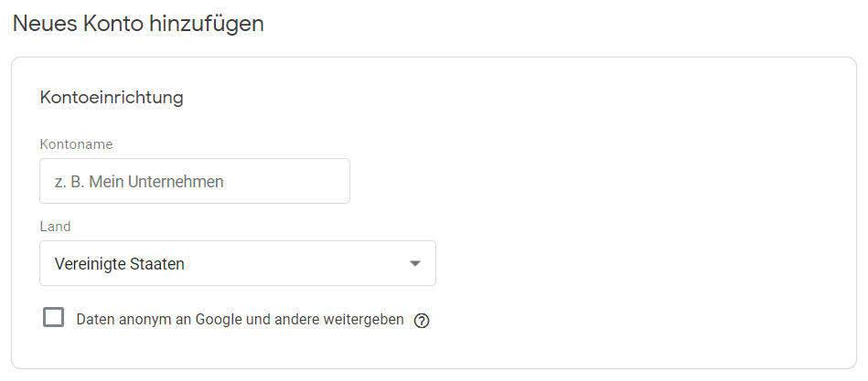This screenshot has height=381, width=868.
Task: Click placeholder z. B. Mein Unternehmen
Action: pyautogui.click(x=139, y=182)
